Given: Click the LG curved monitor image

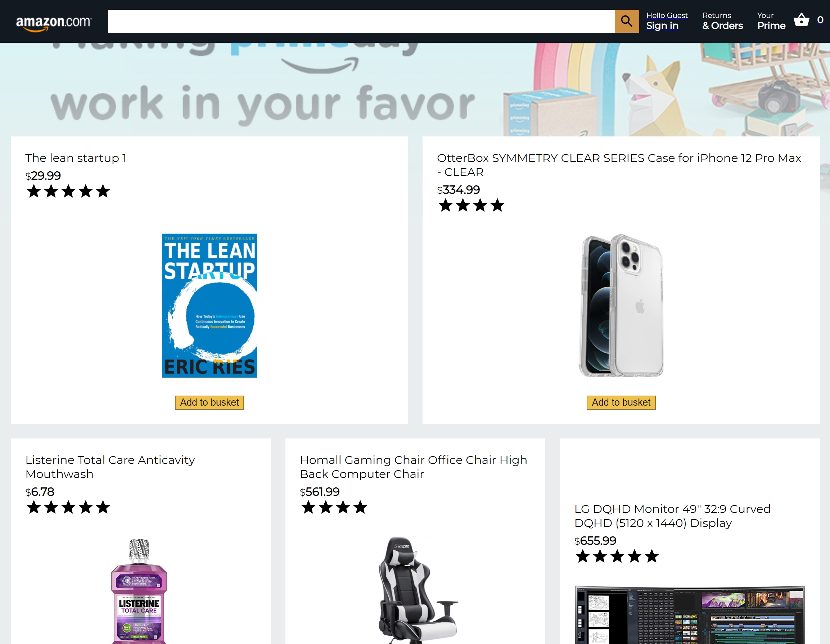Looking at the screenshot, I should click(x=689, y=615).
